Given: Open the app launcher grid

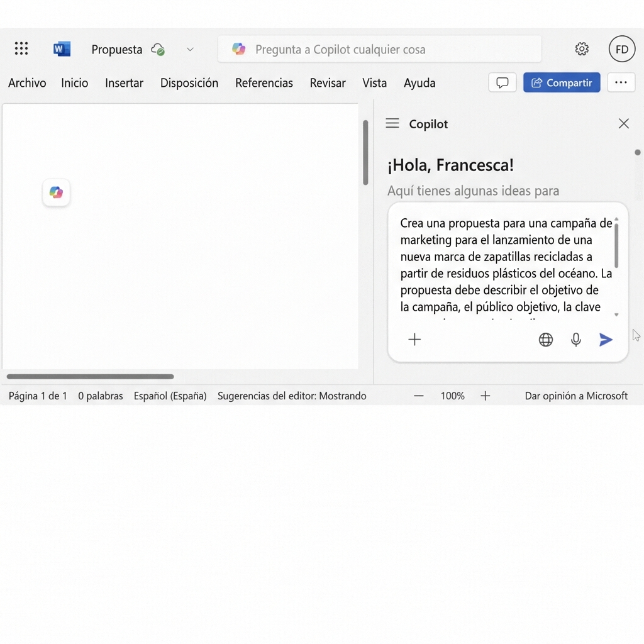Looking at the screenshot, I should (21, 48).
